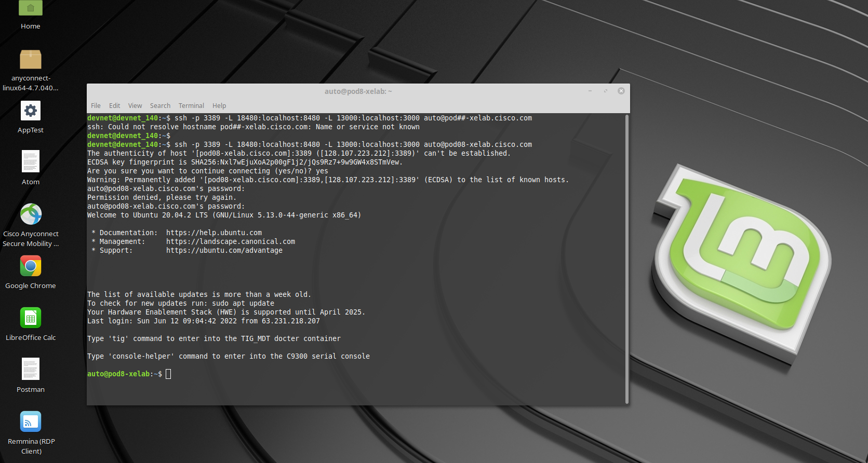868x463 pixels.
Task: Open the terminal Edit menu
Action: point(114,105)
